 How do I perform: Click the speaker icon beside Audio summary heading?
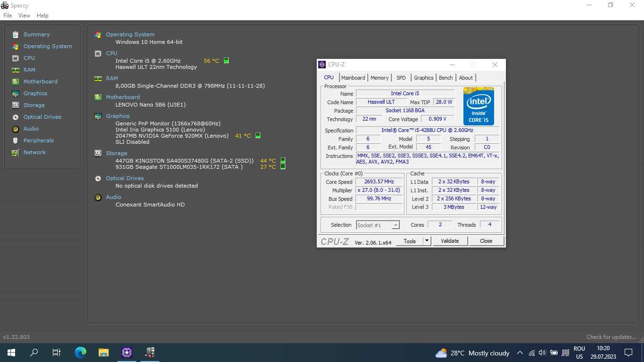point(98,197)
